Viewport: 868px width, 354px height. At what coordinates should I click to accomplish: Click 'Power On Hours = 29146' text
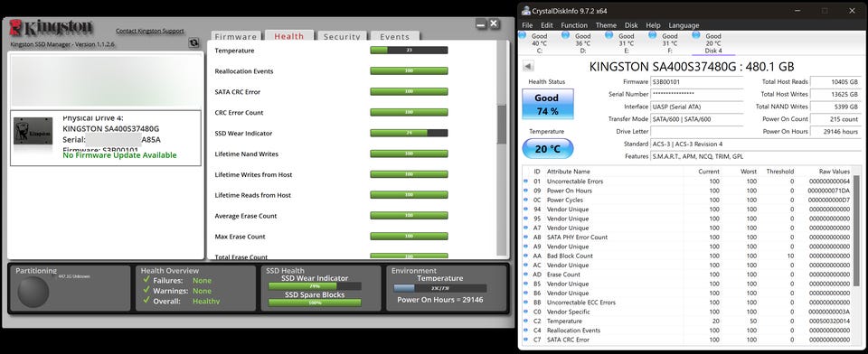440,300
